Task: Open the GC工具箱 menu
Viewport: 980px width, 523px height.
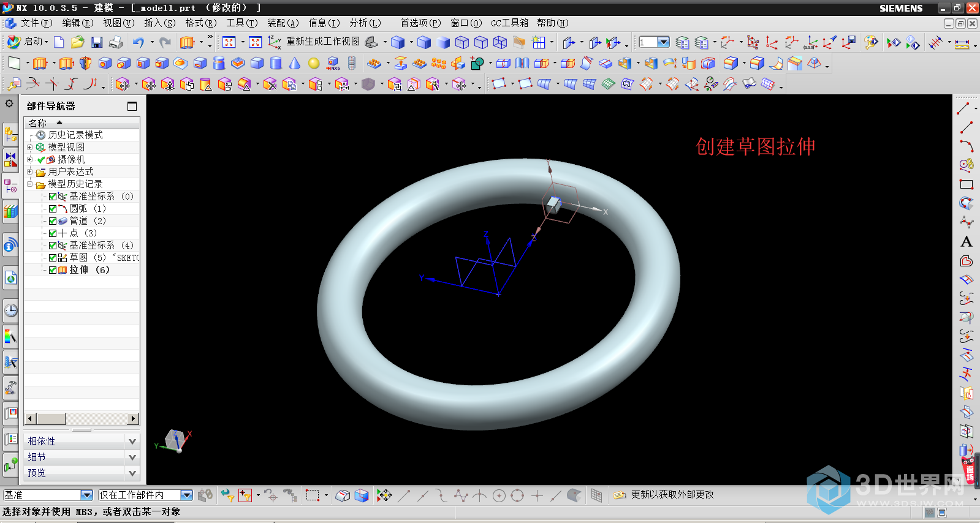Action: coord(509,23)
